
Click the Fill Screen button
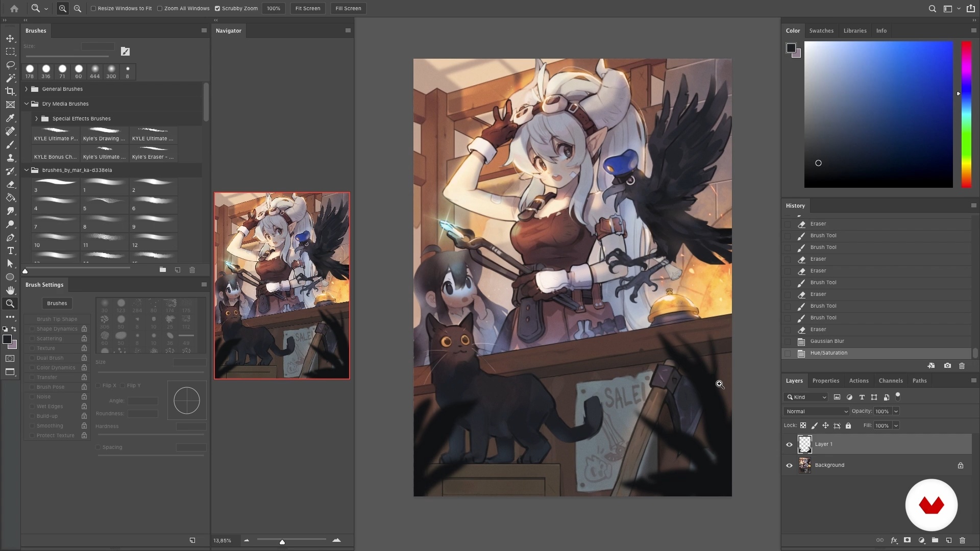[348, 8]
